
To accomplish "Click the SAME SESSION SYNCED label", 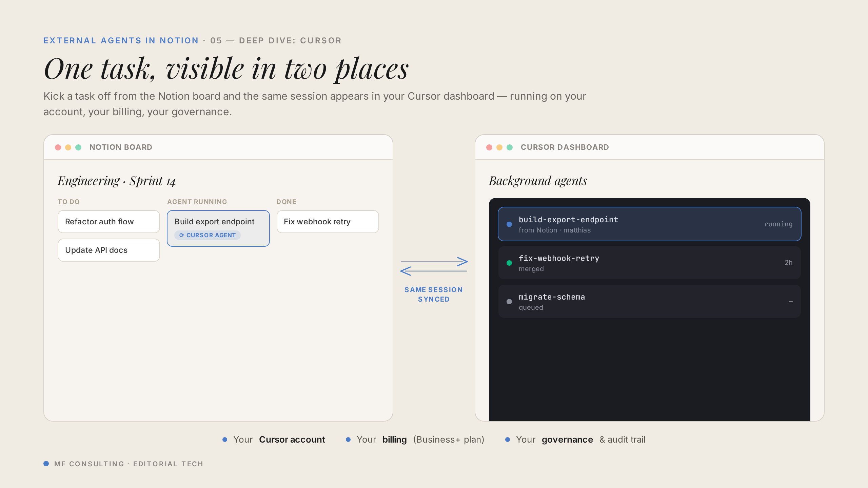I will tap(434, 294).
